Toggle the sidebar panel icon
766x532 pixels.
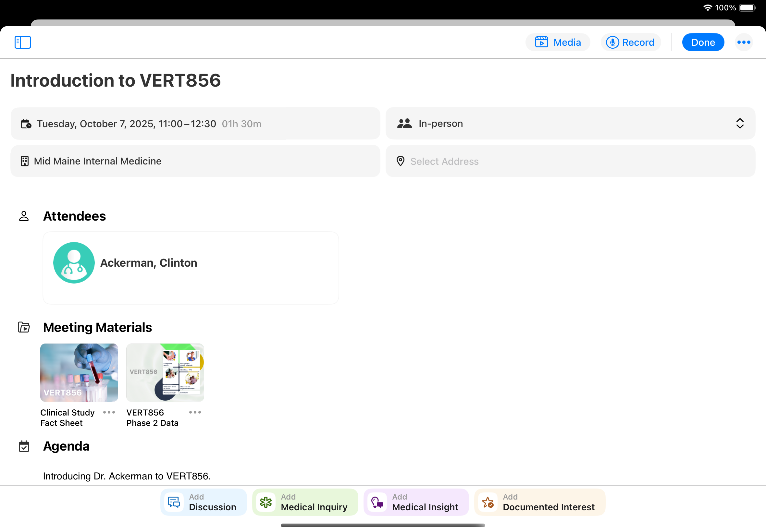pos(23,42)
